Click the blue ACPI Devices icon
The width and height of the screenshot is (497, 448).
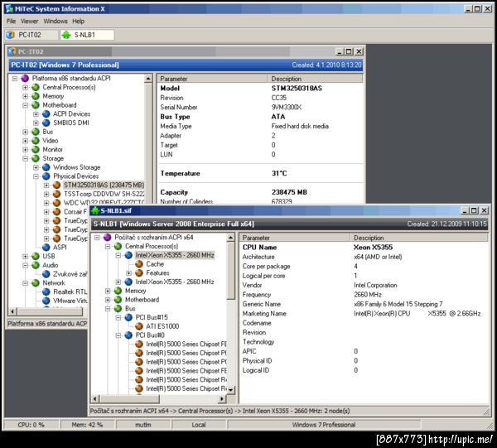click(x=46, y=113)
